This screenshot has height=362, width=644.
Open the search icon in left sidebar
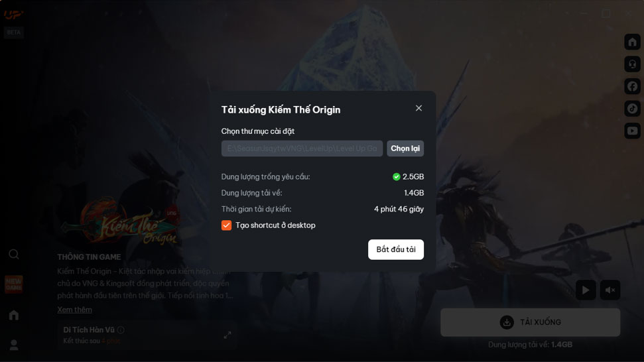point(13,255)
